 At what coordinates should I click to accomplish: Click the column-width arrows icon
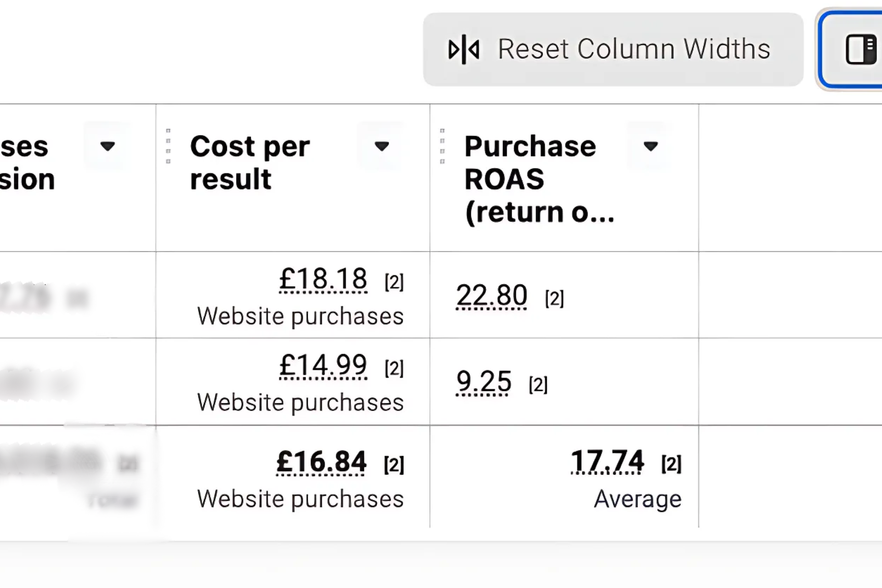coord(464,49)
